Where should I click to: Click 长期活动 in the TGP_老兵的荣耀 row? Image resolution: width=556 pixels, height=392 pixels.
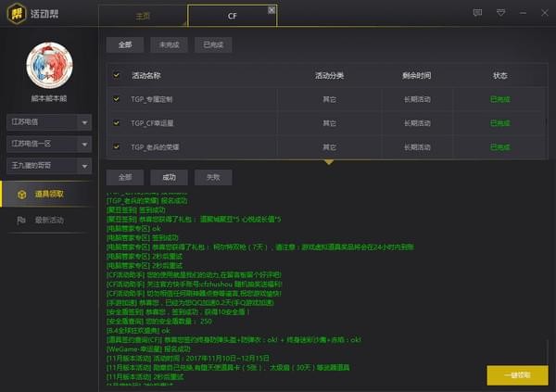pos(417,146)
